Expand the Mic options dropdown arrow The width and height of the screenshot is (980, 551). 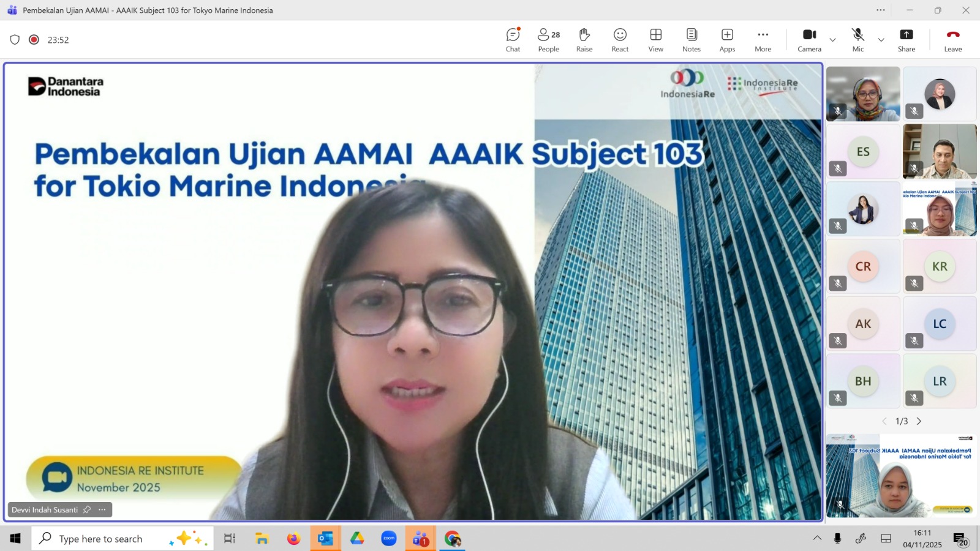pyautogui.click(x=881, y=40)
